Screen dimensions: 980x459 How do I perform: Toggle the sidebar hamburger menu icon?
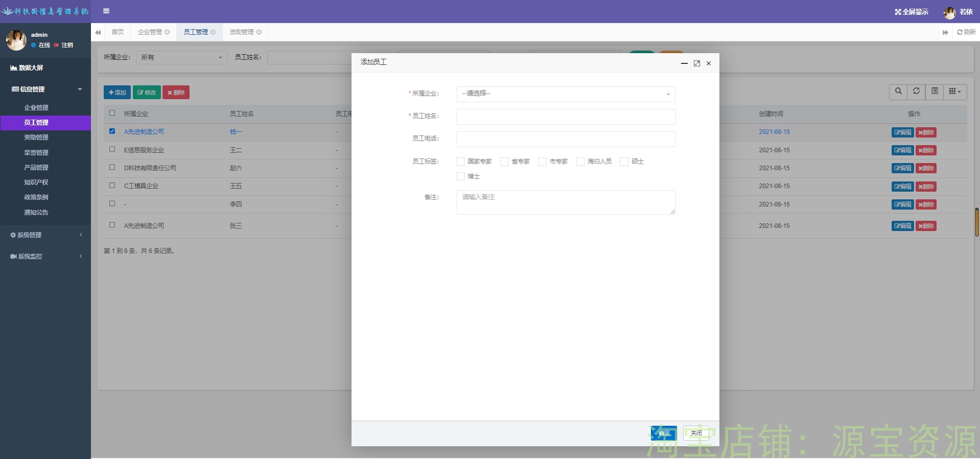(x=106, y=11)
